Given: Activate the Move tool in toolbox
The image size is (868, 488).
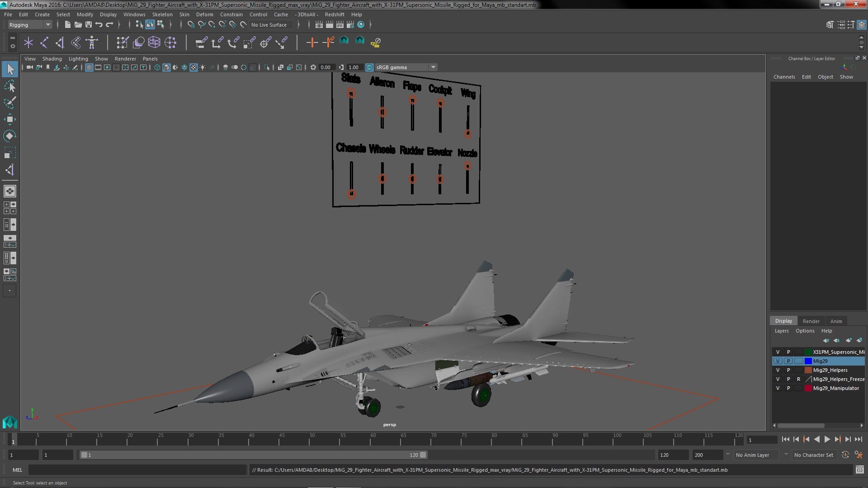Looking at the screenshot, I should pos(10,119).
